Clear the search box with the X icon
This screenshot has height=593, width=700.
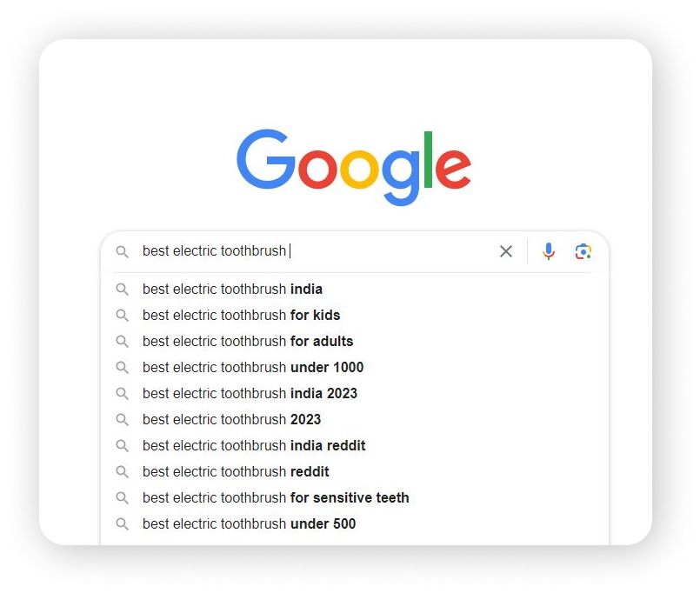click(x=506, y=251)
